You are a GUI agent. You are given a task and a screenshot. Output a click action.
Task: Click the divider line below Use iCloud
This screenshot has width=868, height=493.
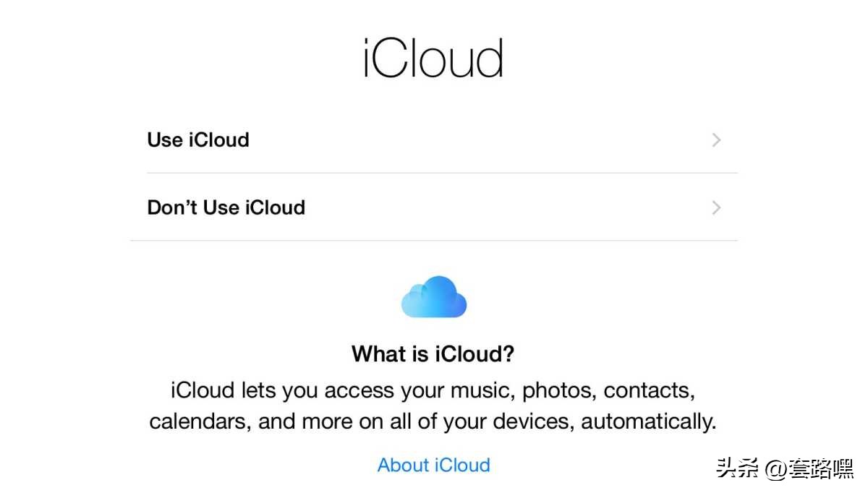(x=442, y=173)
